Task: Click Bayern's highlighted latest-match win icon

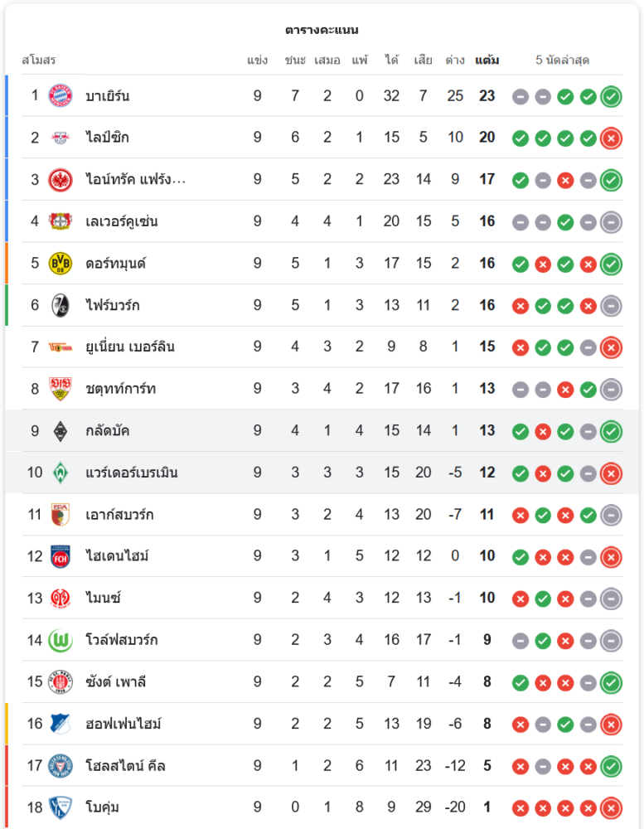Action: pyautogui.click(x=611, y=96)
